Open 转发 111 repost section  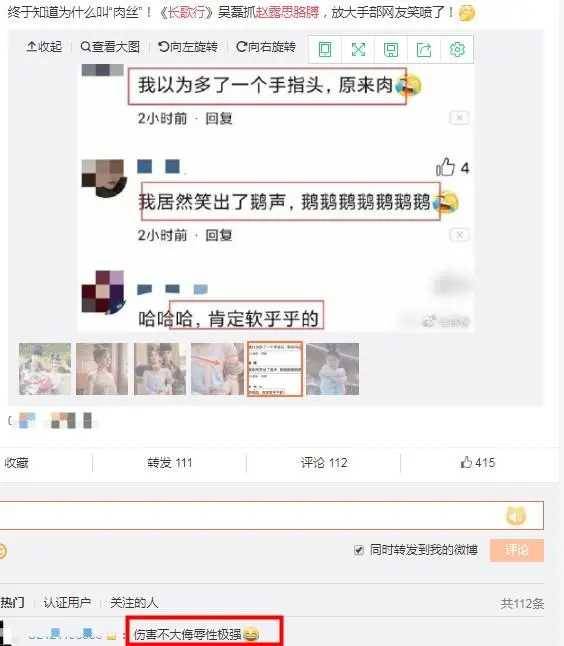(170, 463)
